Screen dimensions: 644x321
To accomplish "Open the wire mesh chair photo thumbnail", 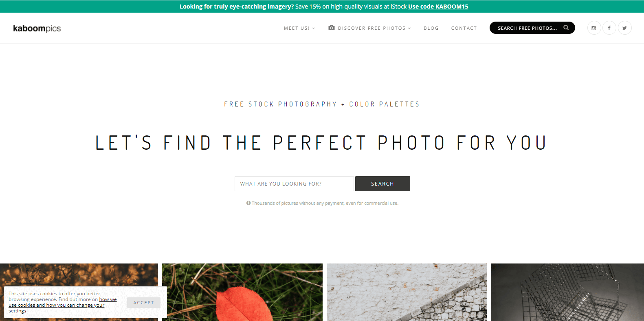I will click(x=567, y=292).
